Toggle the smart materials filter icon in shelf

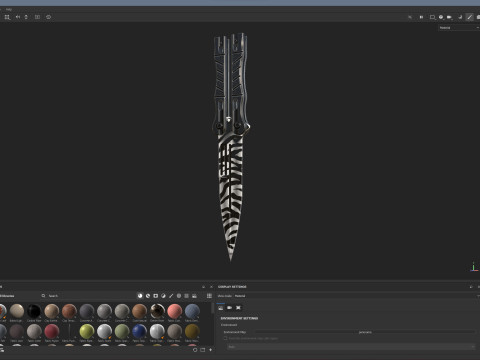pos(148,296)
